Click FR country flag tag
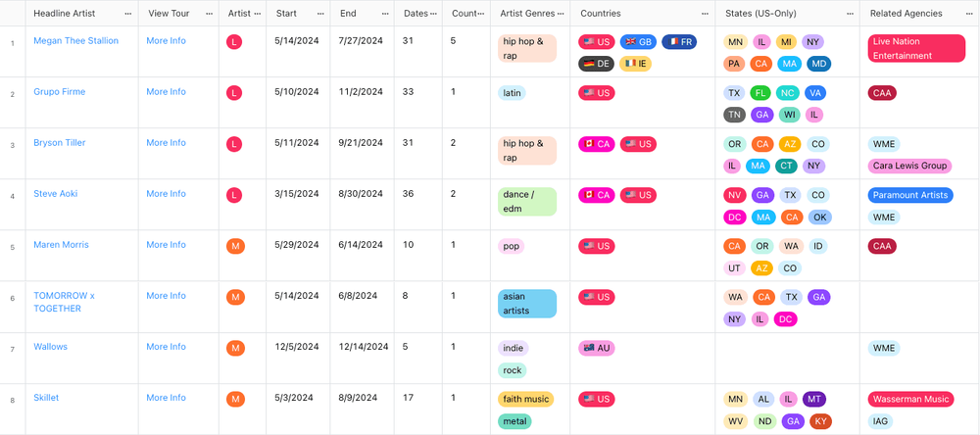This screenshot has height=435, width=980. tap(679, 42)
